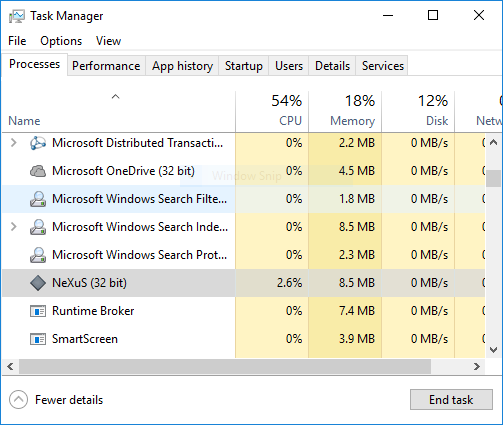Select the Processes tab

tap(35, 64)
